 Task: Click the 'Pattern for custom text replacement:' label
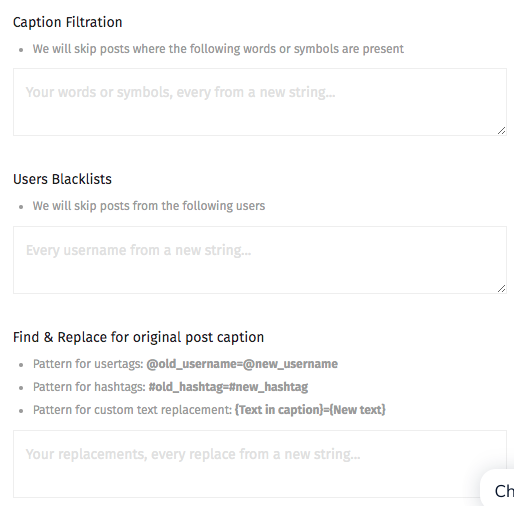pyautogui.click(x=132, y=410)
